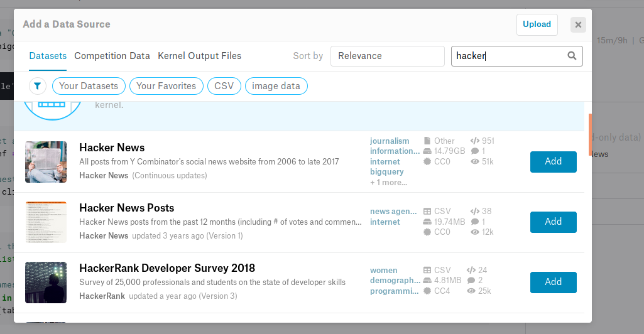Click the CSV table icon on Hacker News Posts
The height and width of the screenshot is (334, 644).
(x=427, y=212)
